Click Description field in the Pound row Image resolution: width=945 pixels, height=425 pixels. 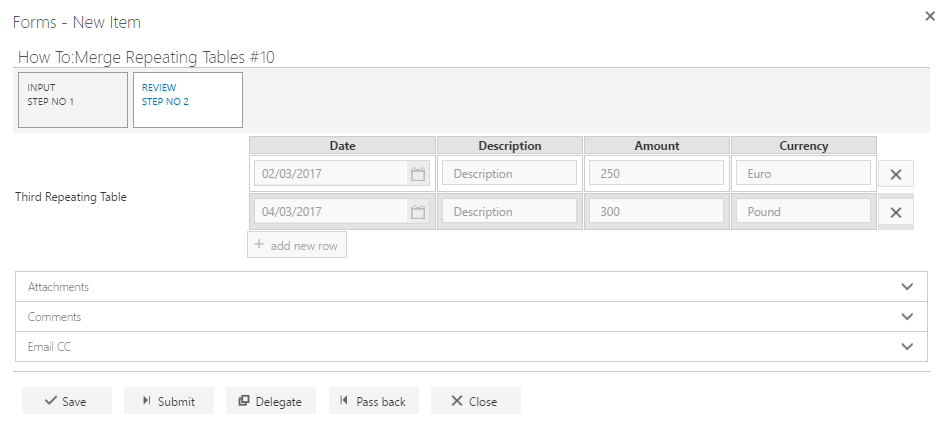pyautogui.click(x=509, y=212)
